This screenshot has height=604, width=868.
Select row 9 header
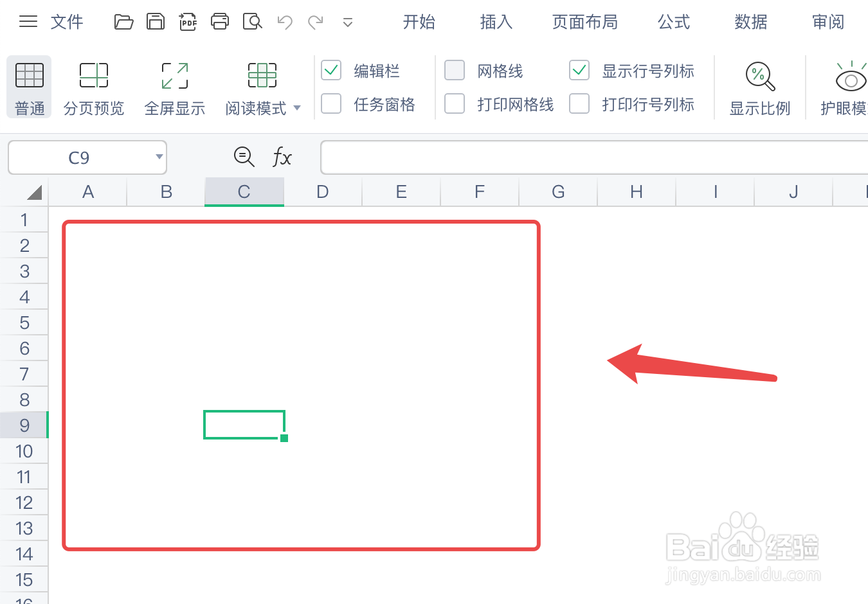click(x=24, y=425)
